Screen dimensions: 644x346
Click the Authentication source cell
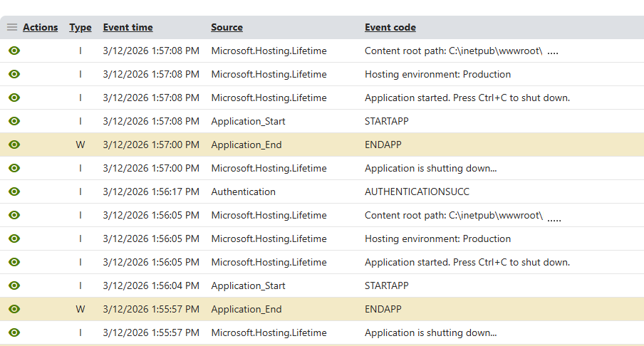(243, 192)
